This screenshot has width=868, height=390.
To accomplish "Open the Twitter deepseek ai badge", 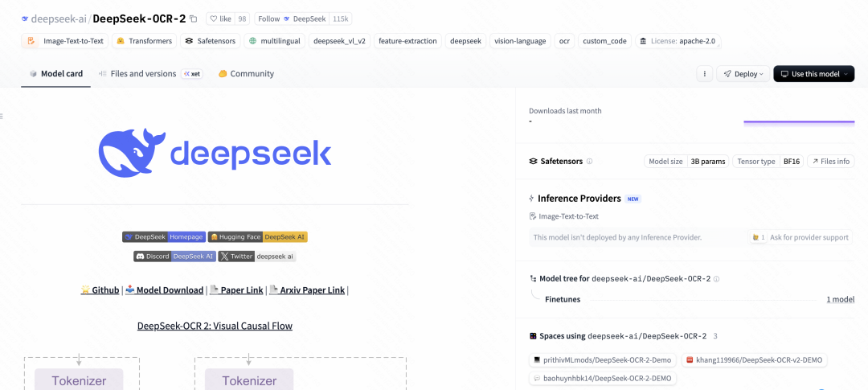I will (257, 257).
